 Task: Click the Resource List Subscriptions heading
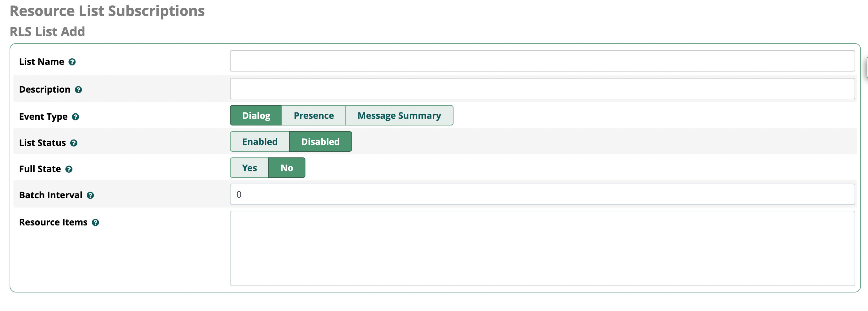(x=107, y=11)
